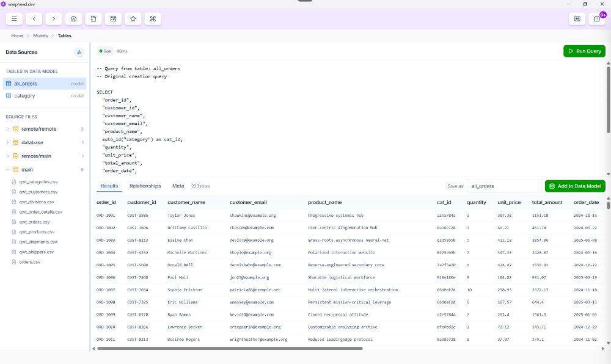The height and width of the screenshot is (364, 611).
Task: Click the warphead.dev app icon in the title bar
Action: pos(4,4)
